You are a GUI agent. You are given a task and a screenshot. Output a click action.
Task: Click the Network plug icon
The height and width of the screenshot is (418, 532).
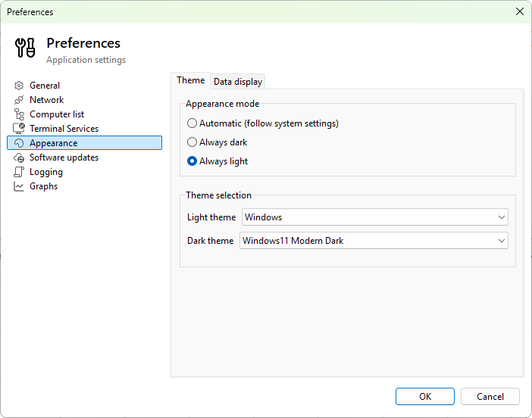[19, 100]
